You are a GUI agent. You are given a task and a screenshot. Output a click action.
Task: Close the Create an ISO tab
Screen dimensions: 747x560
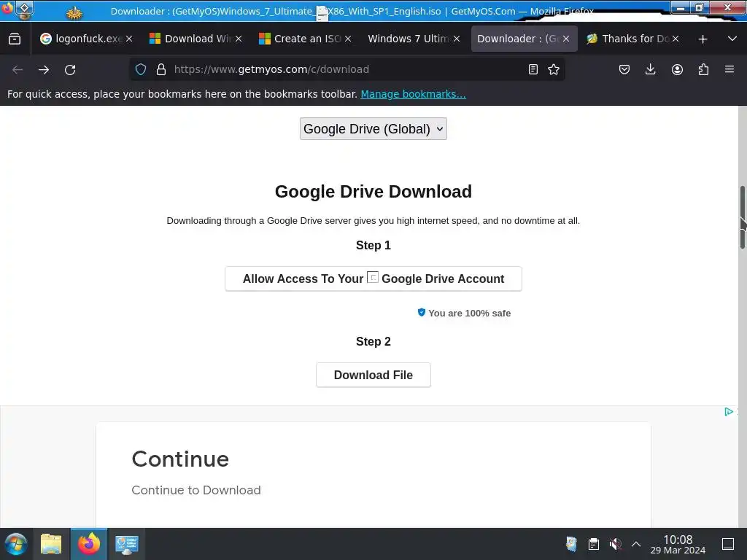pos(348,39)
